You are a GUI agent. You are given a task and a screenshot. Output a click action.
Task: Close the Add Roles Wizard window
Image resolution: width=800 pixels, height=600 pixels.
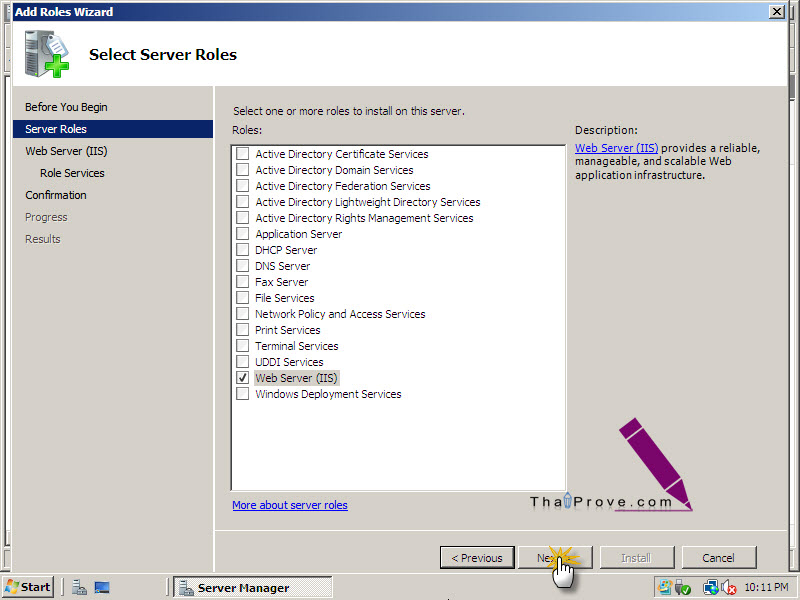point(777,11)
